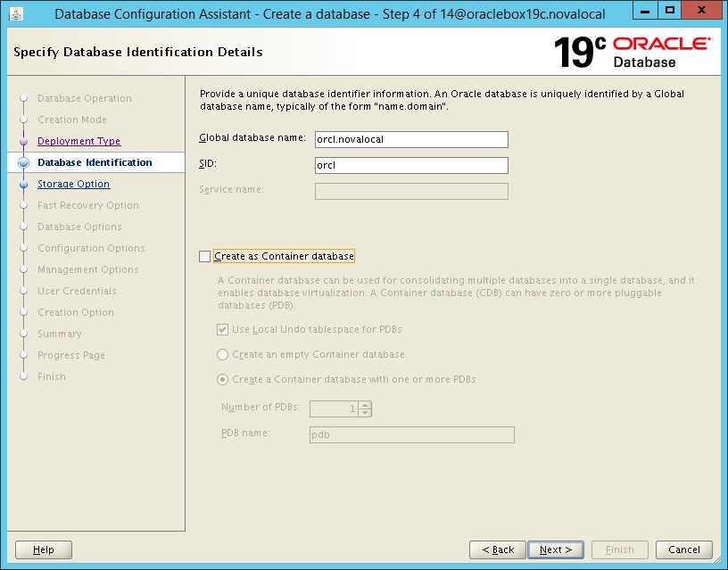
Task: Click the Next button to proceed
Action: 555,549
